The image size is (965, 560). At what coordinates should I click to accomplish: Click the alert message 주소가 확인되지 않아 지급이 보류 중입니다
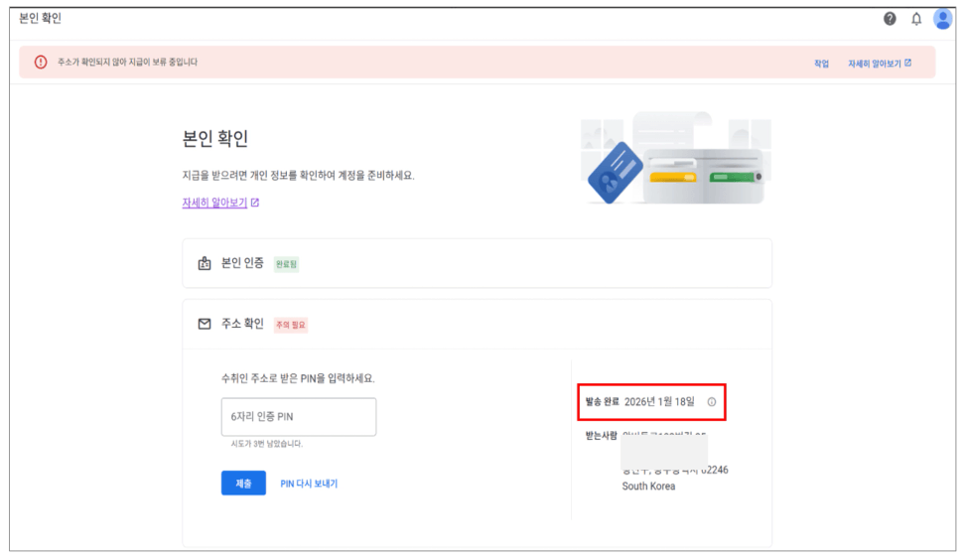coord(127,63)
